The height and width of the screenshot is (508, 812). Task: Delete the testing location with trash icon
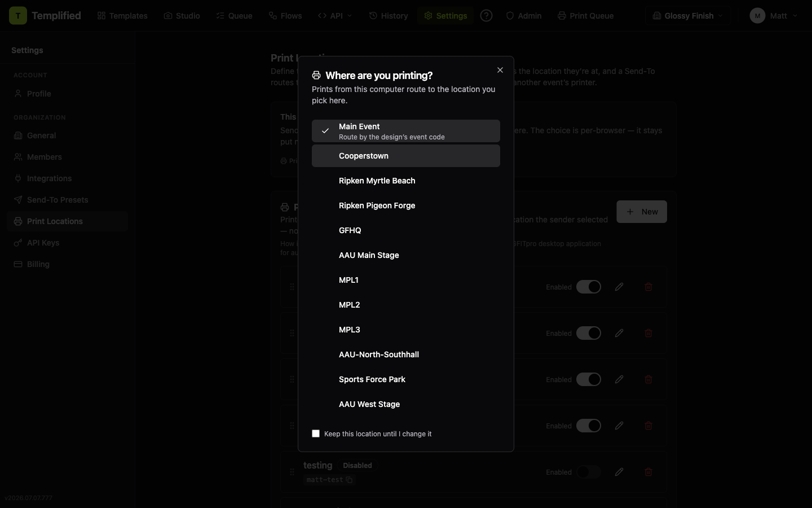tap(648, 472)
